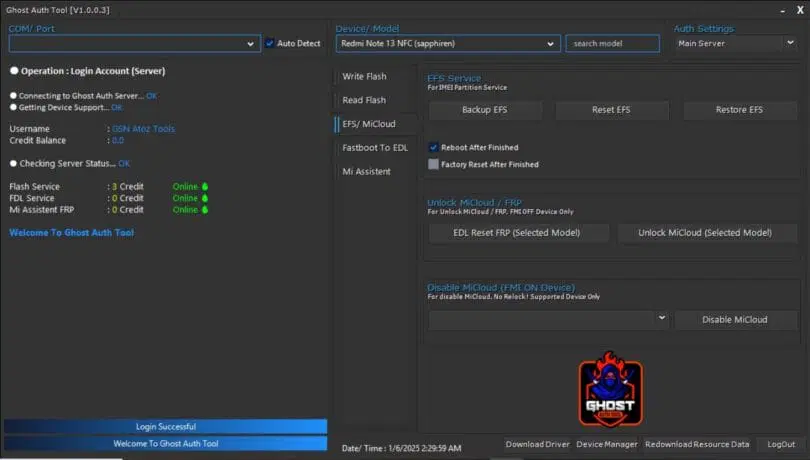The width and height of the screenshot is (810, 460).
Task: Click the LogOut button
Action: pyautogui.click(x=781, y=444)
